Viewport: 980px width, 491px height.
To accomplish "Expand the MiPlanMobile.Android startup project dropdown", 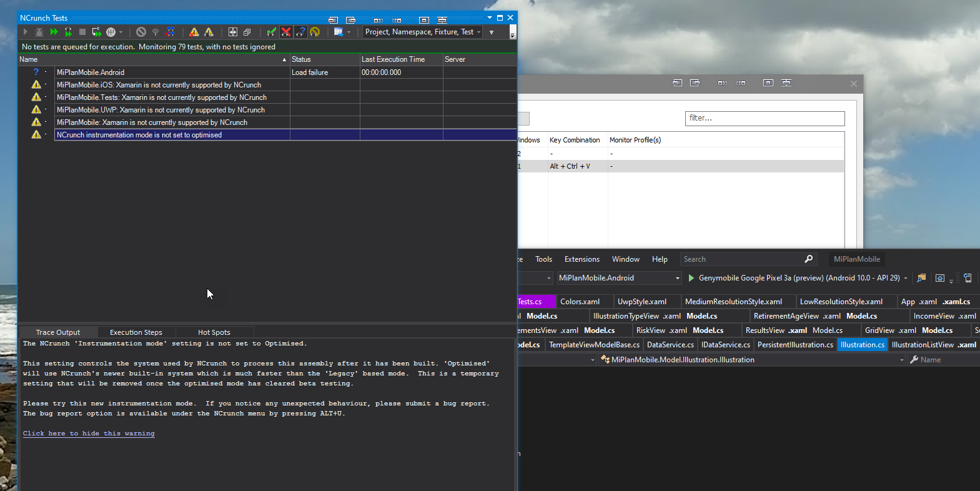I will tap(677, 278).
